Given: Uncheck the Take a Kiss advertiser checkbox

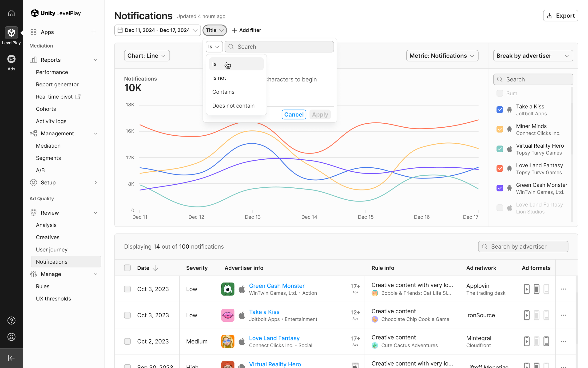Looking at the screenshot, I should click(500, 110).
